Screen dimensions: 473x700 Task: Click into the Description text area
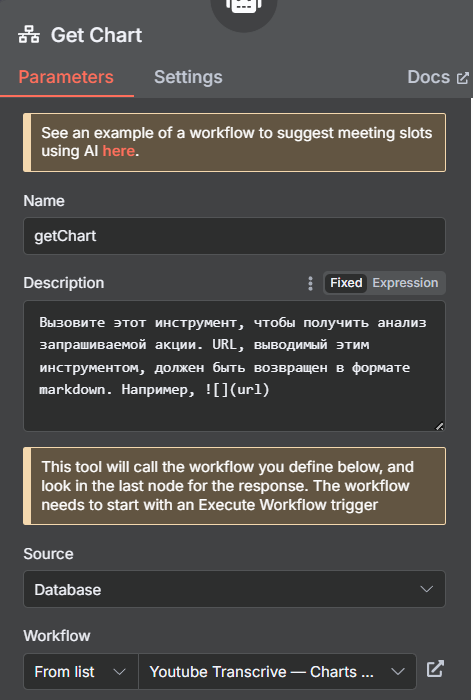tap(234, 366)
